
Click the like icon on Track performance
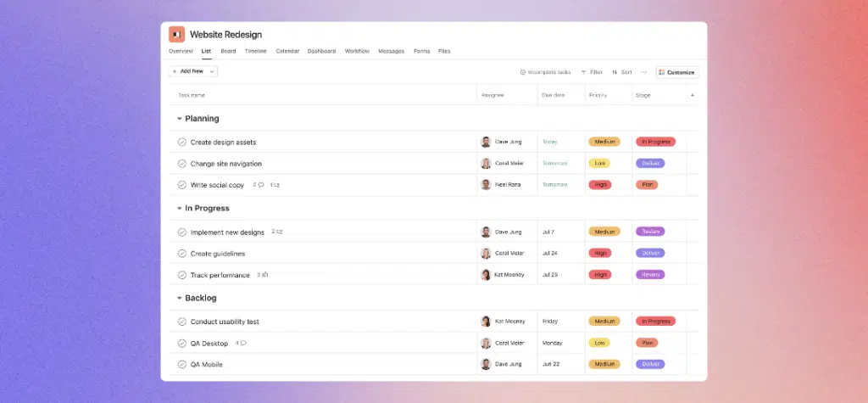[264, 275]
